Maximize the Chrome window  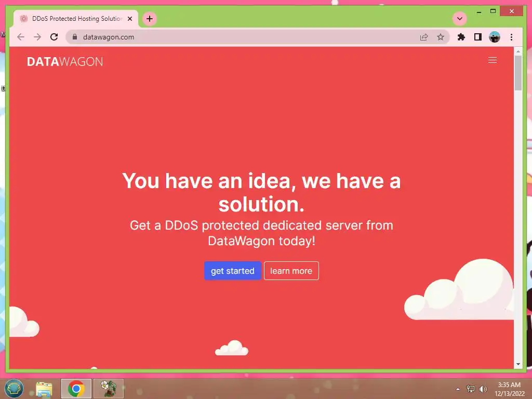(x=493, y=11)
